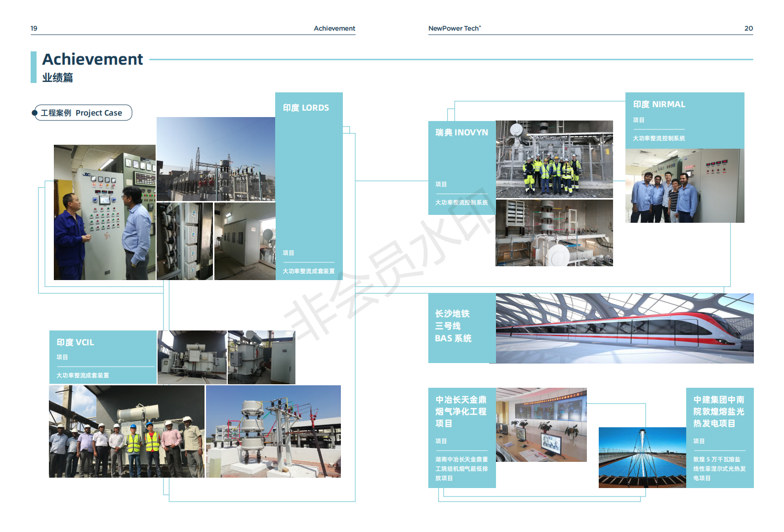Click '中建集团中南院敦煌熔盐光热发电项目' title
Screen dimensions: 784x532
point(719,411)
